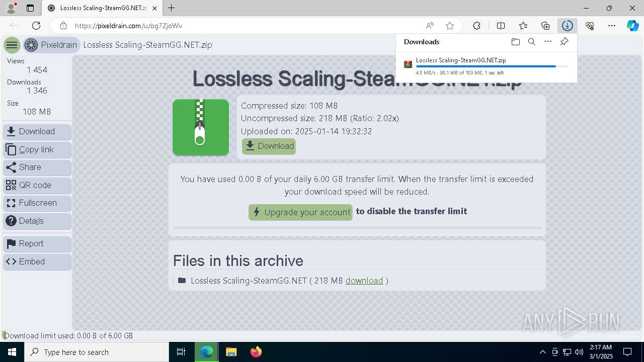This screenshot has width=644, height=362.
Task: Open tab actions menu
Action: point(30,8)
